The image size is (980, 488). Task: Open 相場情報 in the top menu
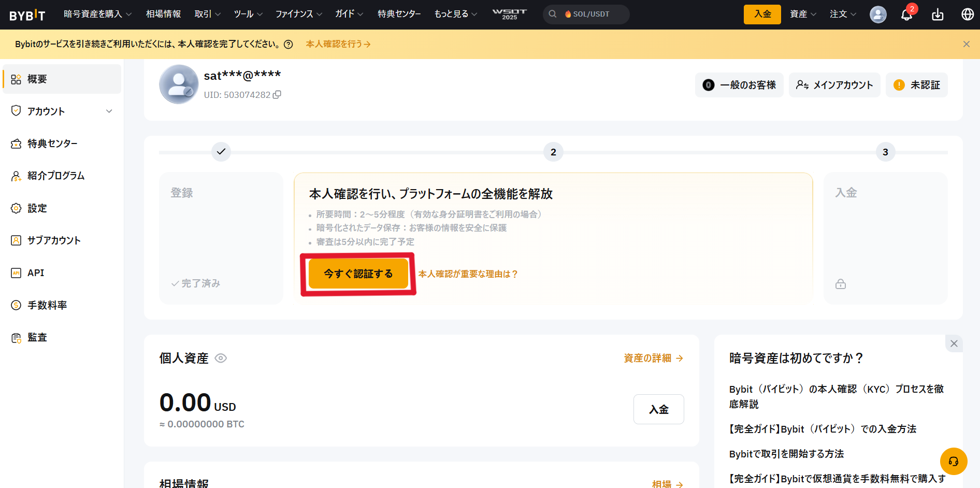(163, 14)
